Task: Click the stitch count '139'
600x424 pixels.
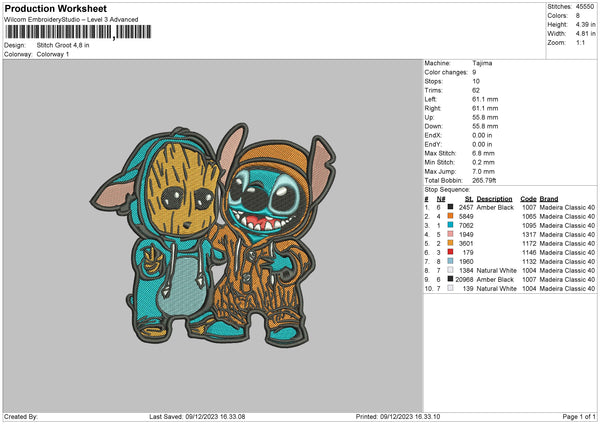Action: point(468,289)
